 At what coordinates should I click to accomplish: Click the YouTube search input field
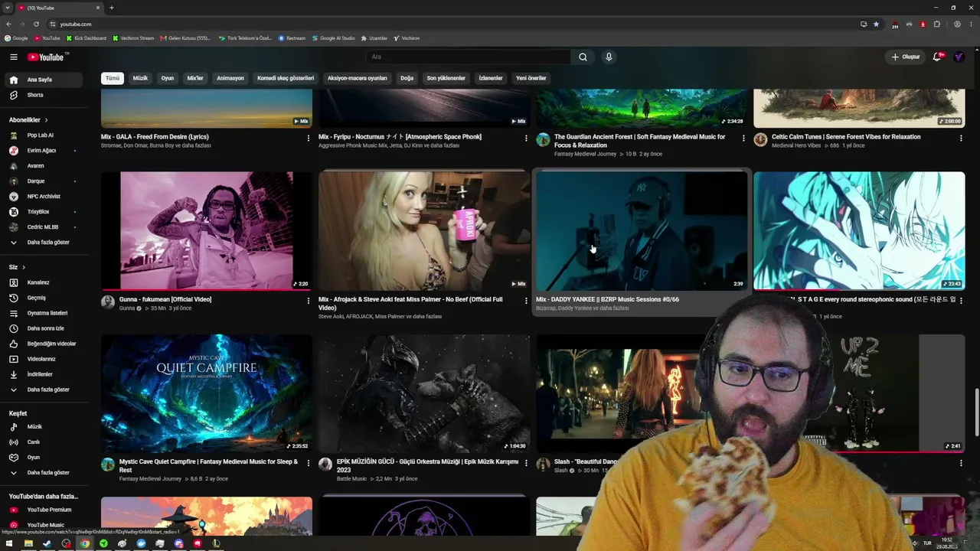[x=469, y=57]
